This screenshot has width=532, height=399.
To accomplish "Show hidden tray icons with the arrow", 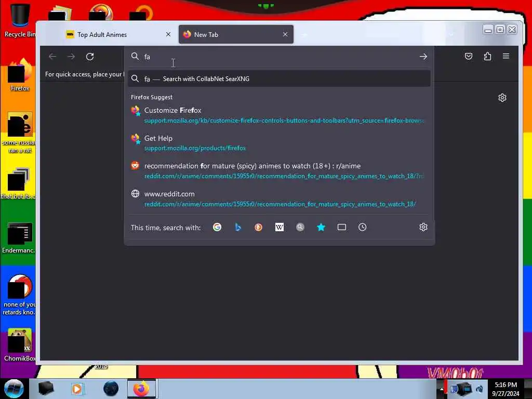I will click(x=442, y=389).
